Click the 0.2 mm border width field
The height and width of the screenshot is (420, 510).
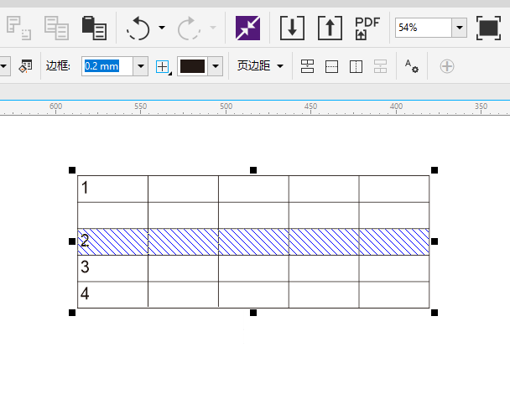point(107,66)
